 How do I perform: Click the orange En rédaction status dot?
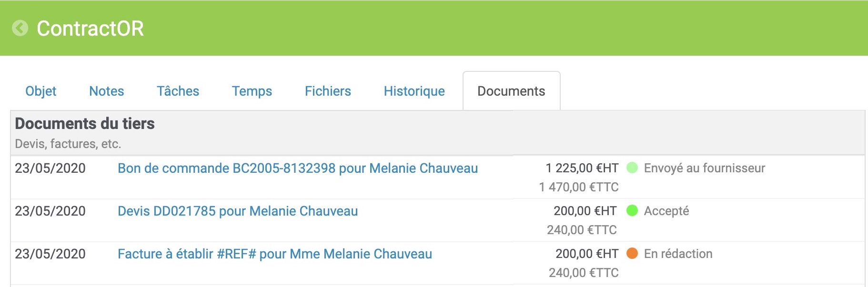coord(632,253)
